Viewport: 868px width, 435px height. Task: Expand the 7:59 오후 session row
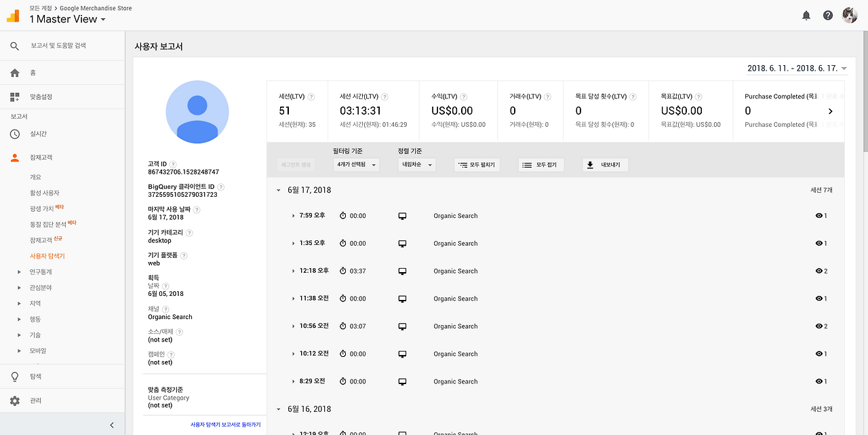(x=294, y=216)
